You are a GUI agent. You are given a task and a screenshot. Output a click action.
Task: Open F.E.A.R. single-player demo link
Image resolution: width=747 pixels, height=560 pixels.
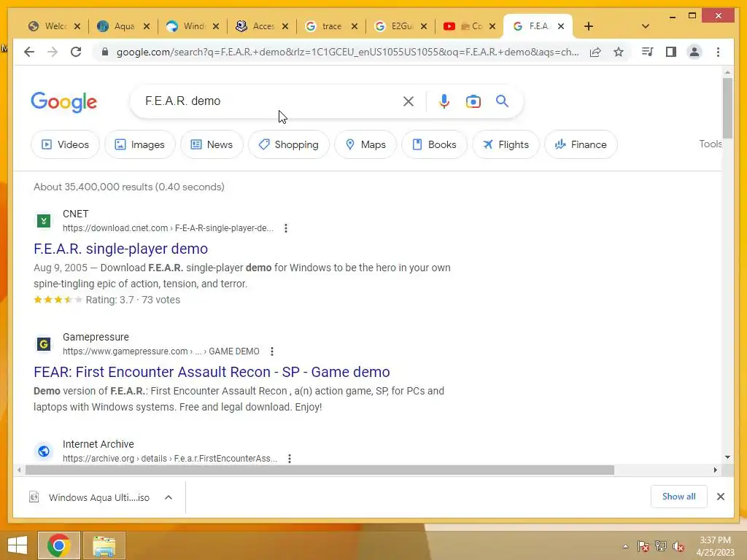click(120, 249)
